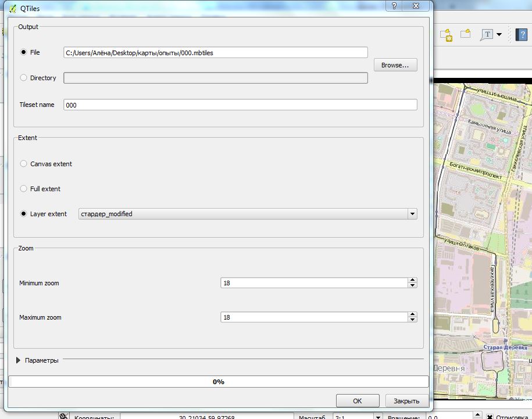Click the pin label icon without gear in QGIS toolbar
The width and height of the screenshot is (532, 419).
click(x=466, y=34)
